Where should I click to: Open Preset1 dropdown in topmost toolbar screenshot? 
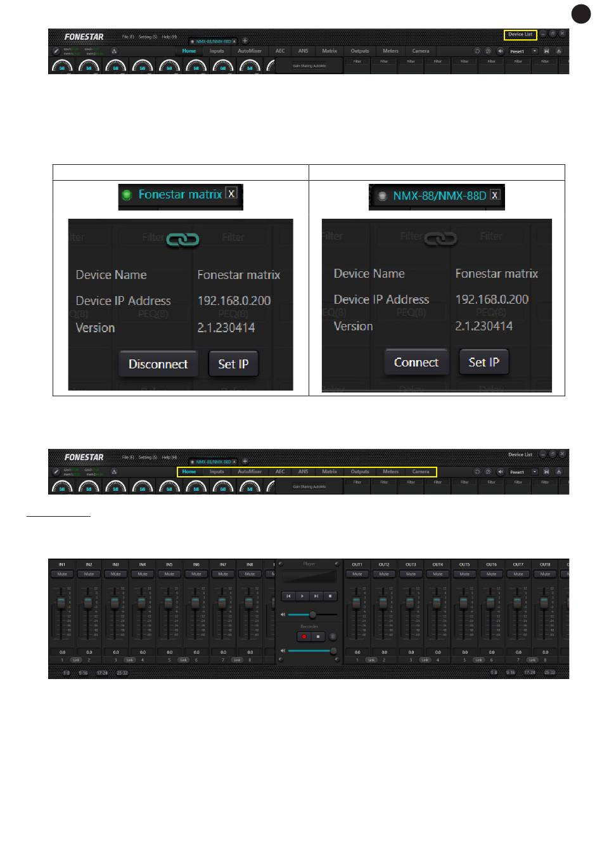tap(523, 51)
